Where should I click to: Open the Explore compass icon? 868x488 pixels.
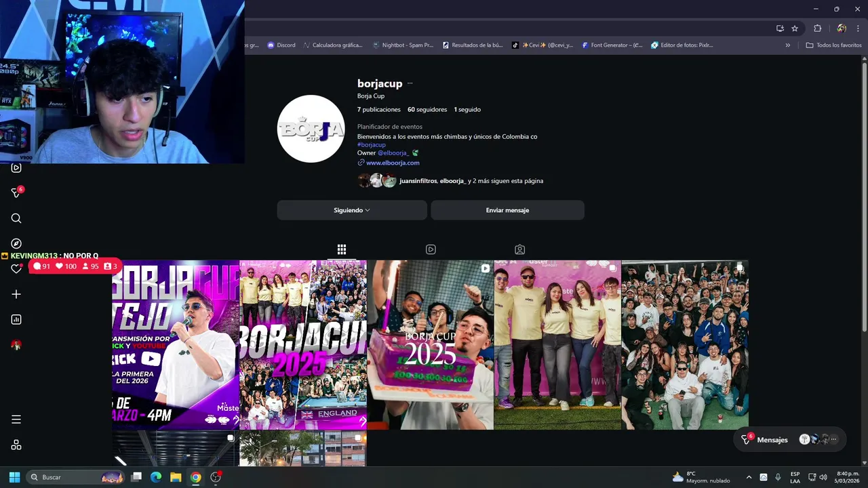click(x=16, y=243)
